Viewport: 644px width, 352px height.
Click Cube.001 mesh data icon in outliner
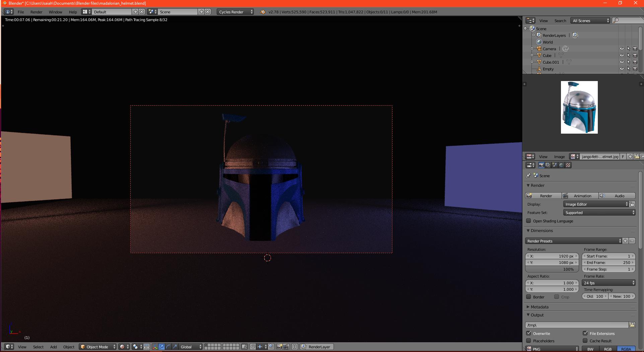point(569,62)
